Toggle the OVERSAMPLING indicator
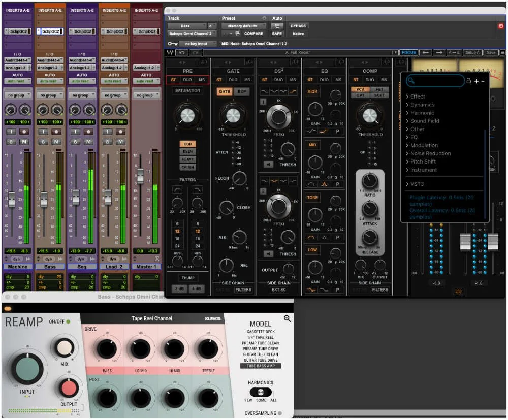This screenshot has width=508, height=420. [280, 413]
